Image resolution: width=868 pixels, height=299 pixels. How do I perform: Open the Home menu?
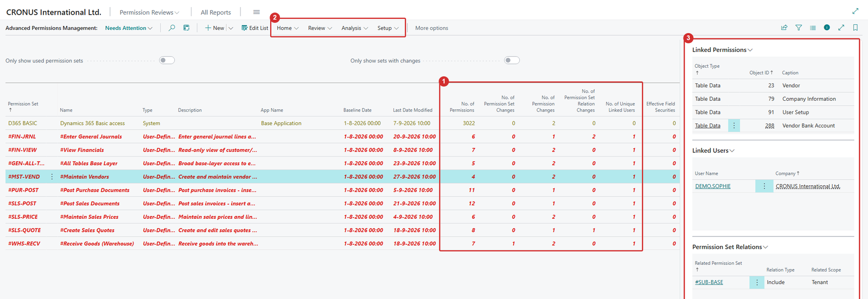(288, 28)
